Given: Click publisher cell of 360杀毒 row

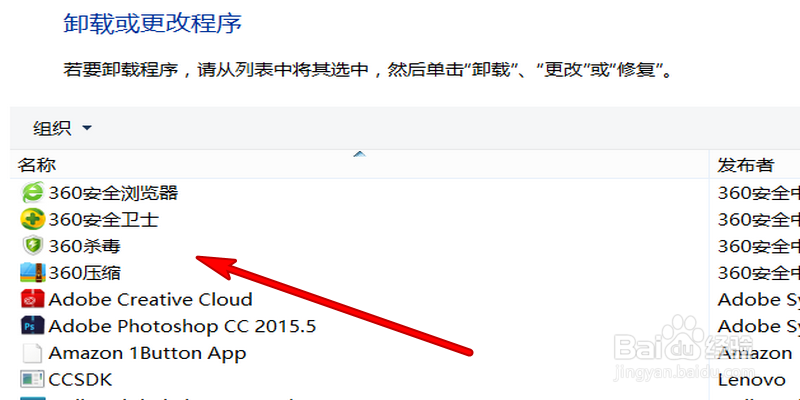Looking at the screenshot, I should 759,246.
